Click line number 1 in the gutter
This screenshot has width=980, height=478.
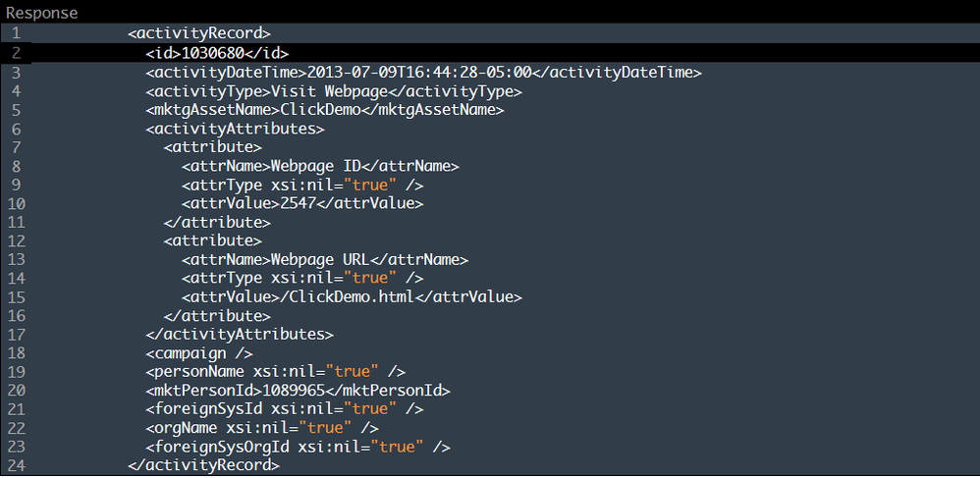pyautogui.click(x=17, y=33)
